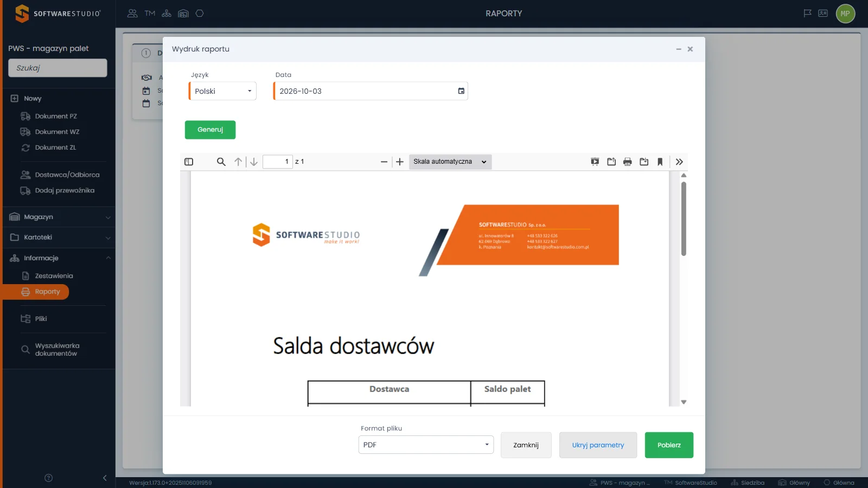Click the preview scroll down arrow
The image size is (868, 488).
coord(684,402)
